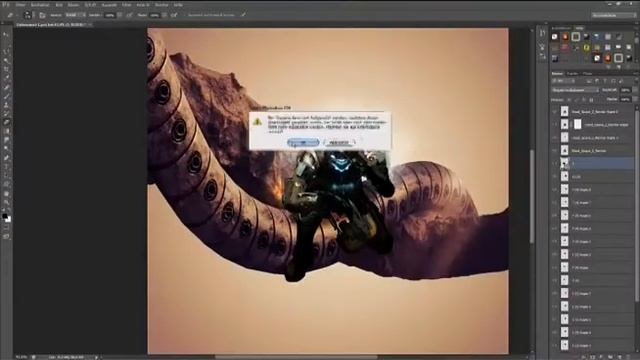
Task: Open the collapsed History panel icon
Action: point(542,33)
